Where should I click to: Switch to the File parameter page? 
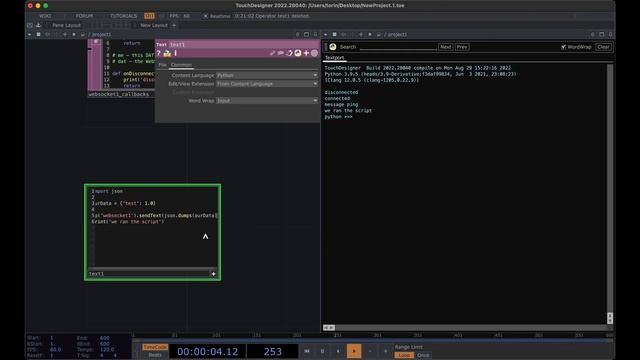click(162, 65)
